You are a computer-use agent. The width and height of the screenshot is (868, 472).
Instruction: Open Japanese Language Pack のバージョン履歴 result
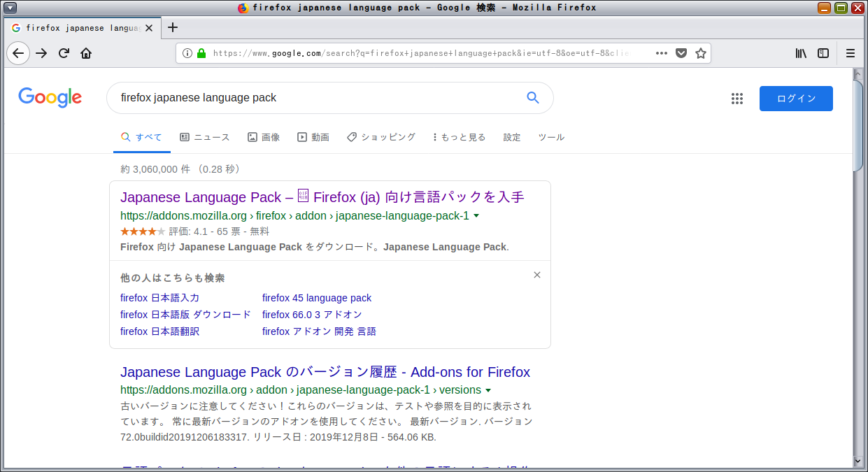pos(325,372)
